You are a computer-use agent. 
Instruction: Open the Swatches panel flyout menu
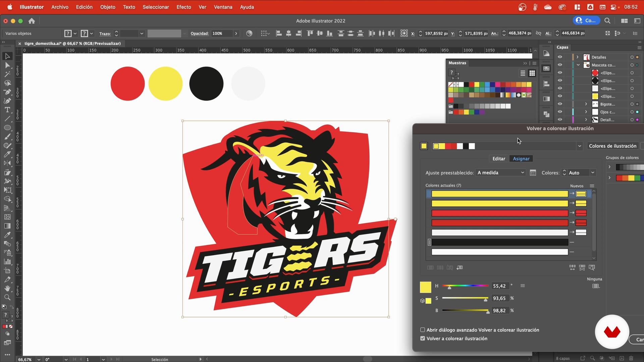click(535, 63)
